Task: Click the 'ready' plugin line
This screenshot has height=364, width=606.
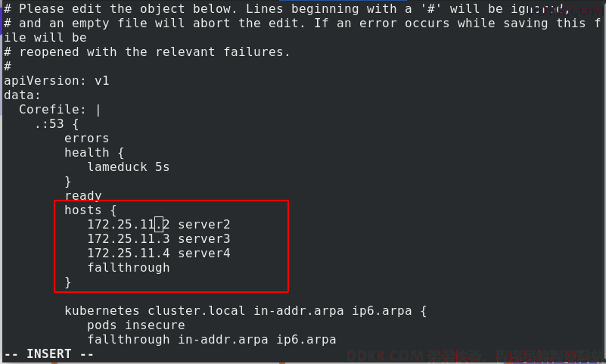Action: point(83,195)
